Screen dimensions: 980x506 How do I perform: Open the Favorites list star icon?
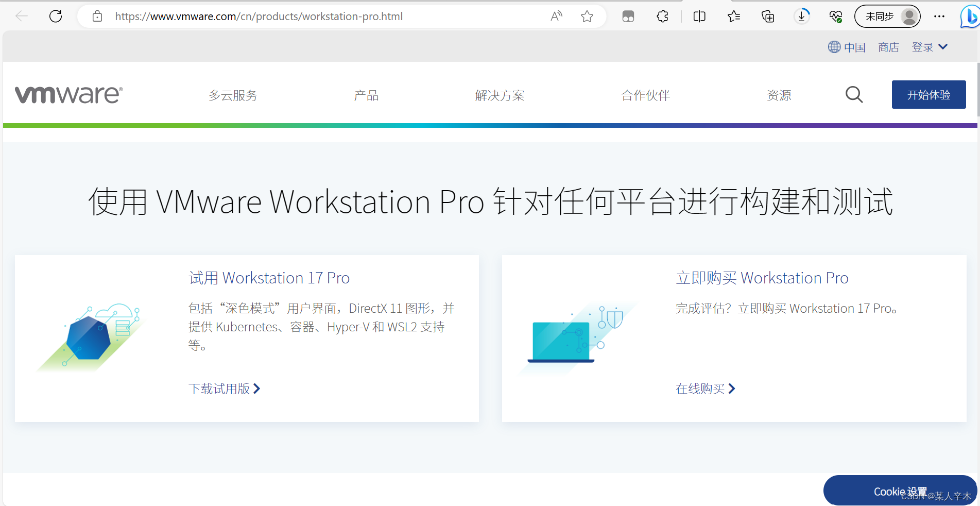coord(733,16)
